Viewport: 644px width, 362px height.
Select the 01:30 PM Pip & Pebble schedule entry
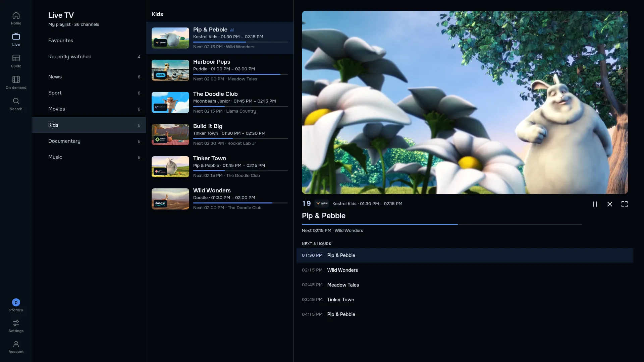(x=465, y=255)
